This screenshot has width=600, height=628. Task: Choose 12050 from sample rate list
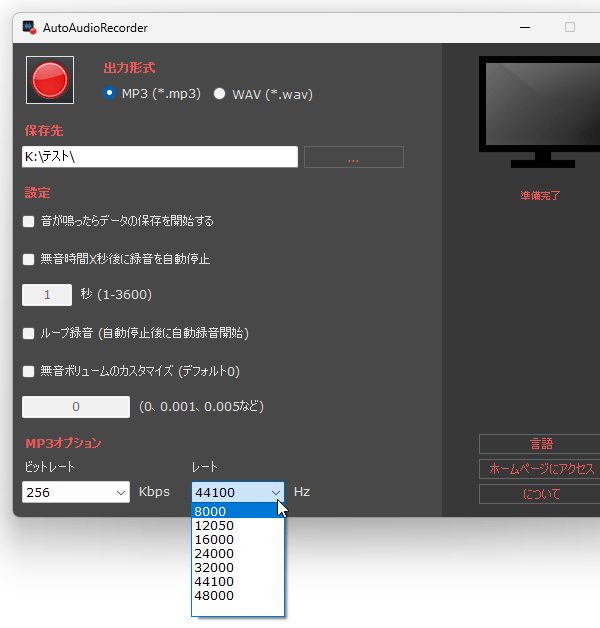[238, 525]
